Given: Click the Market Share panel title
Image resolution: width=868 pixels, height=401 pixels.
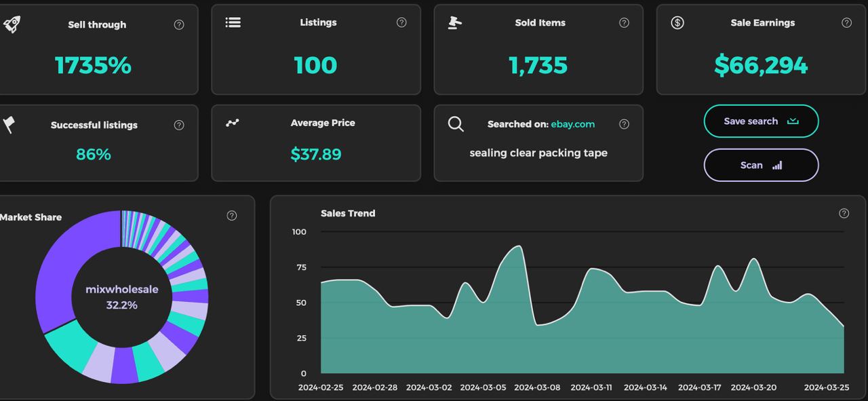Looking at the screenshot, I should (x=31, y=217).
